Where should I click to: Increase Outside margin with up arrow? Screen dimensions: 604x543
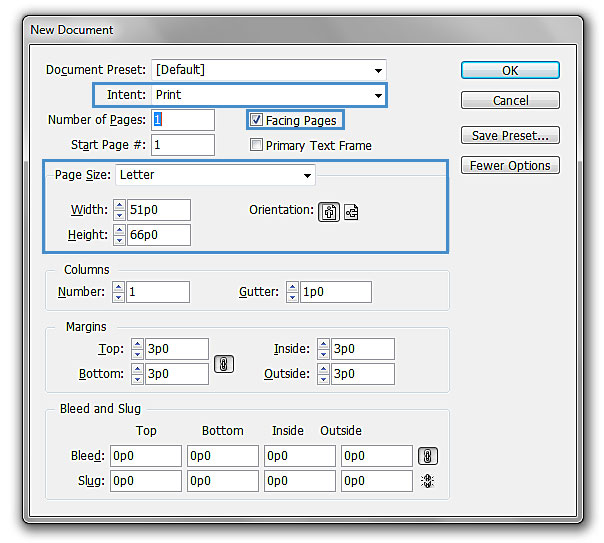324,369
